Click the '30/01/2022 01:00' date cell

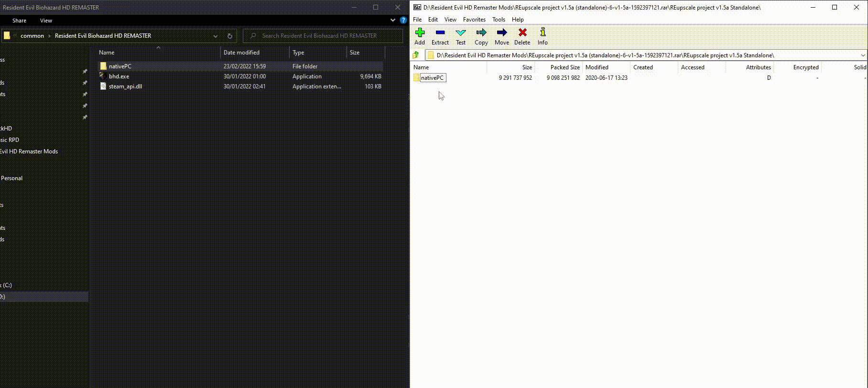(245, 76)
